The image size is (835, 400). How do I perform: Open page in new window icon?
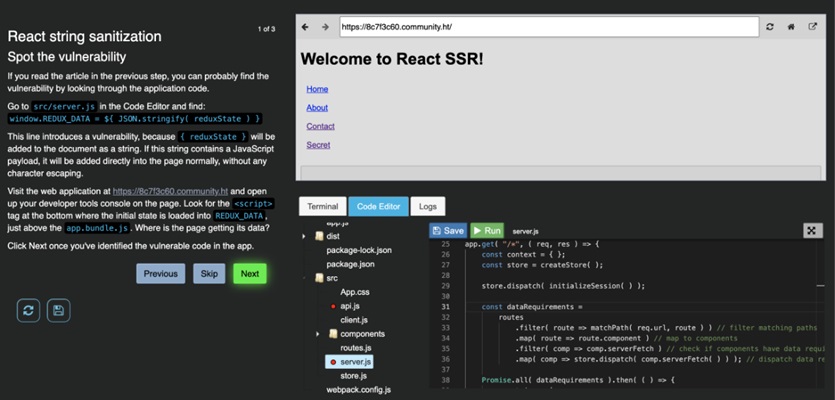click(812, 27)
